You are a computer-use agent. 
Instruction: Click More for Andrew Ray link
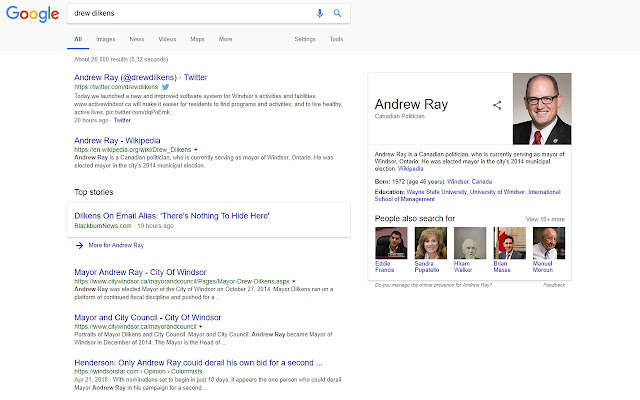click(116, 245)
